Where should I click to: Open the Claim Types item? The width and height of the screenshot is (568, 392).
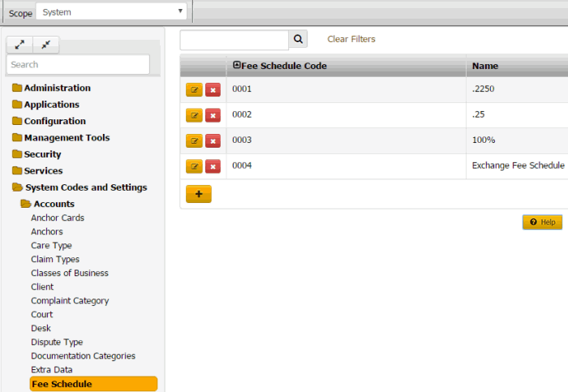[x=55, y=259]
